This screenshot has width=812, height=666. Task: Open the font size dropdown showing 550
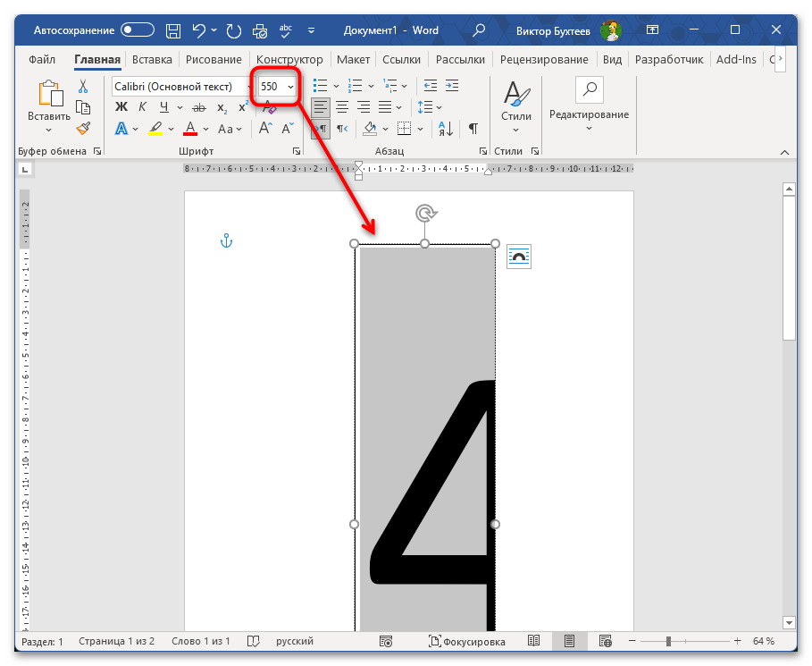click(290, 87)
